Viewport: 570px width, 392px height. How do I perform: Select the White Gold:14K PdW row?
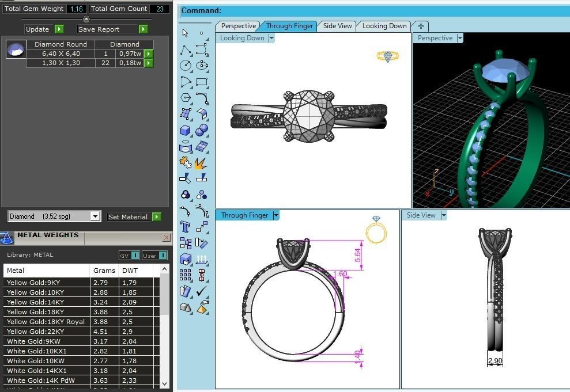coord(81,380)
